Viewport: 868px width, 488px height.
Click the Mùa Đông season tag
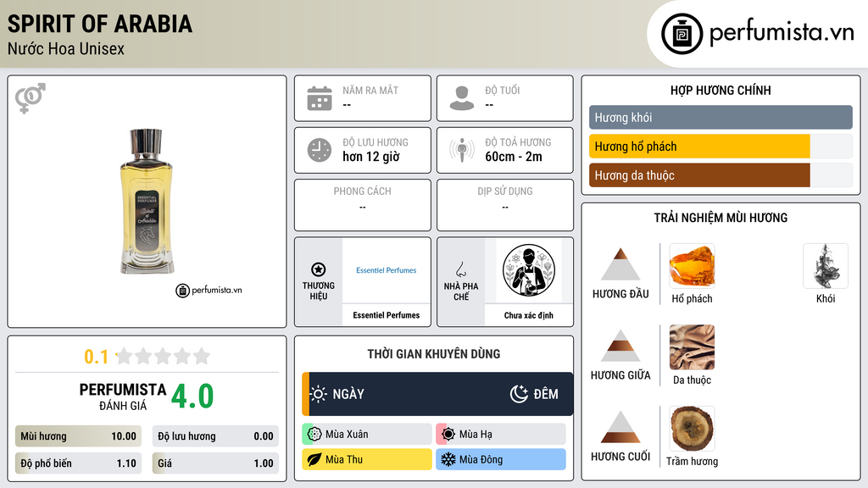pos(501,459)
